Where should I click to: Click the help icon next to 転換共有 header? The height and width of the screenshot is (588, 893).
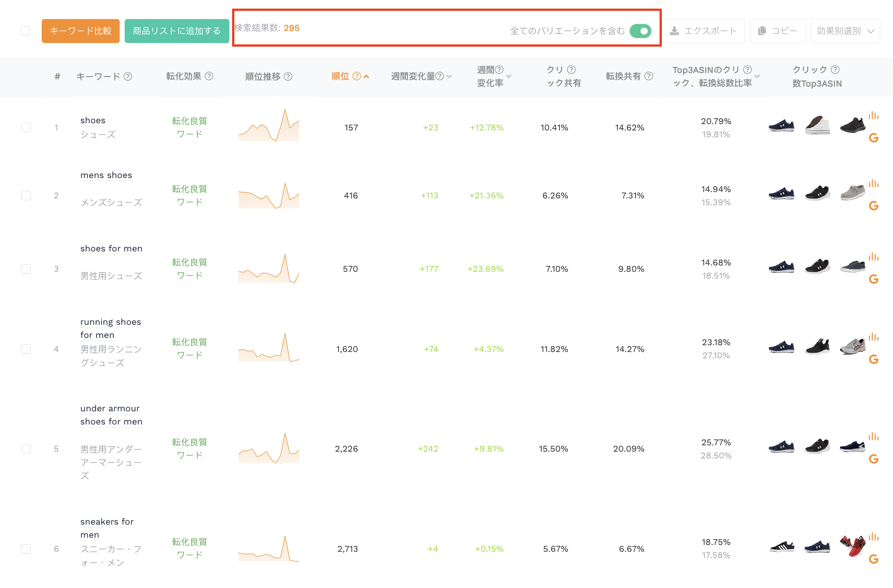point(649,76)
